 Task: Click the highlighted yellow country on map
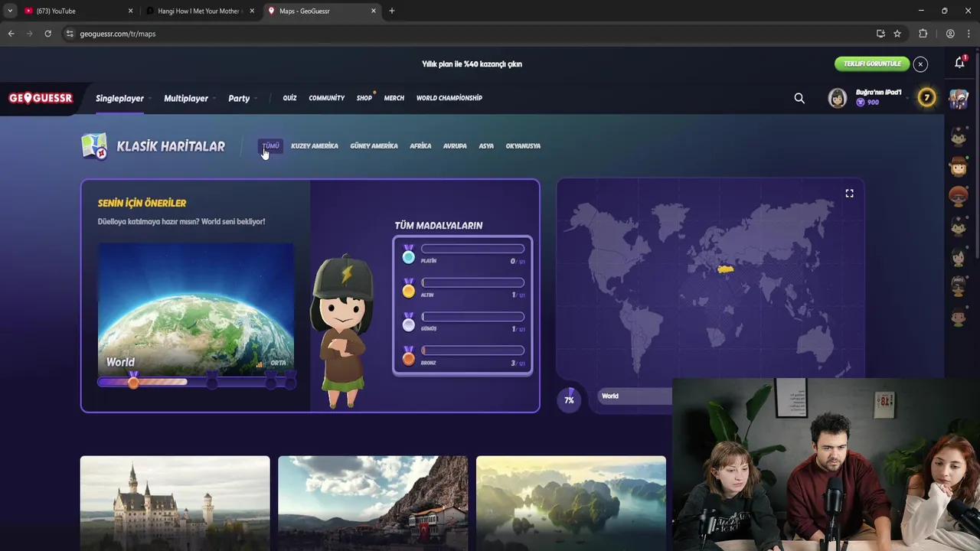tap(725, 269)
